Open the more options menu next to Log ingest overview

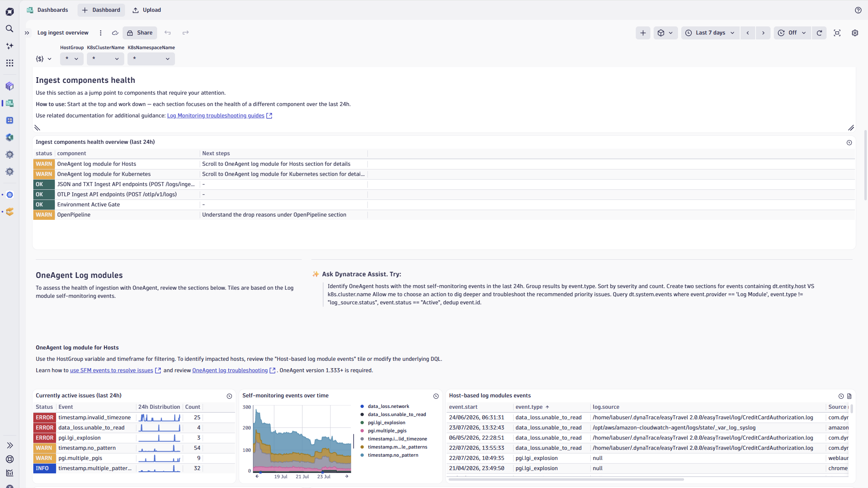click(101, 33)
